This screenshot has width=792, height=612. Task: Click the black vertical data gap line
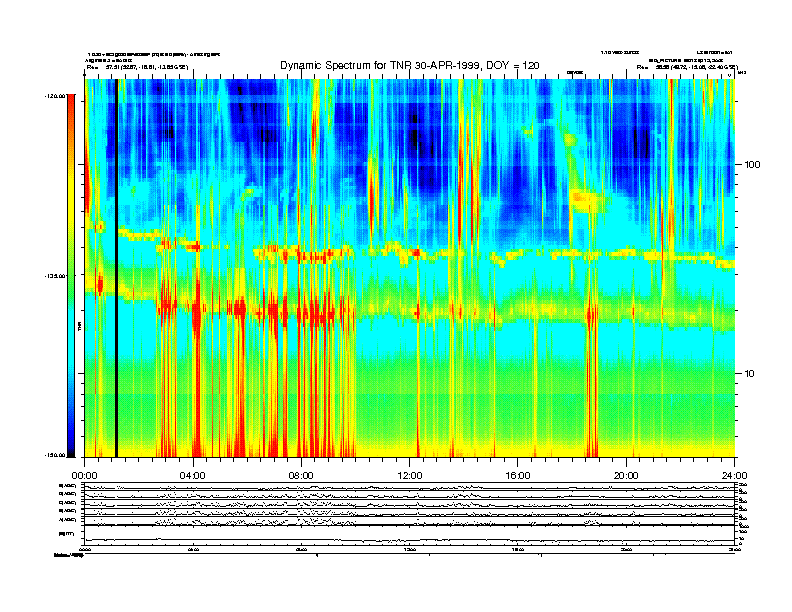[x=116, y=268]
